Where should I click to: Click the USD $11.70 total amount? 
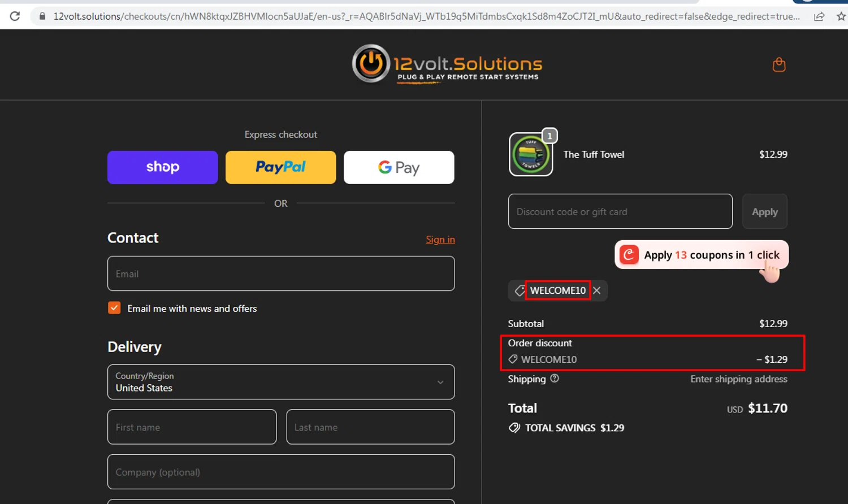click(x=757, y=408)
